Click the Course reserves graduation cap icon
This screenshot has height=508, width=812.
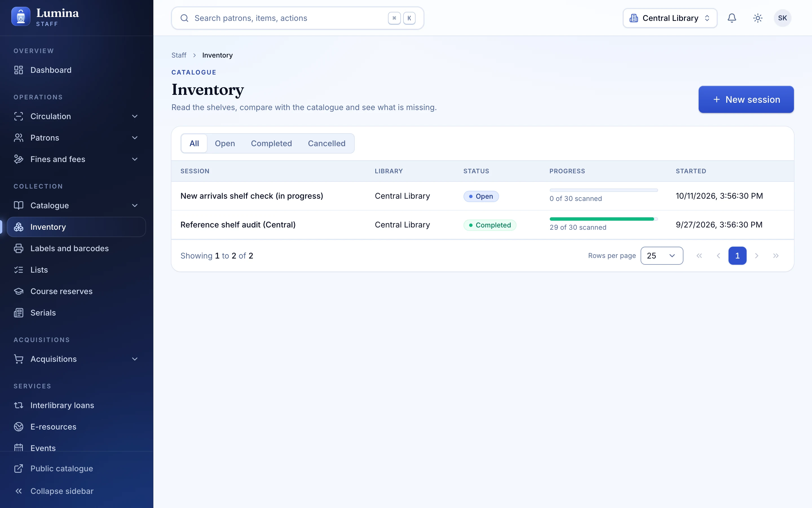point(18,291)
